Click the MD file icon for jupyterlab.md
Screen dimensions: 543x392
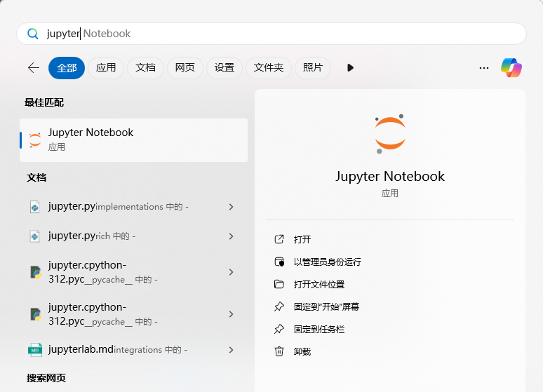[35, 350]
